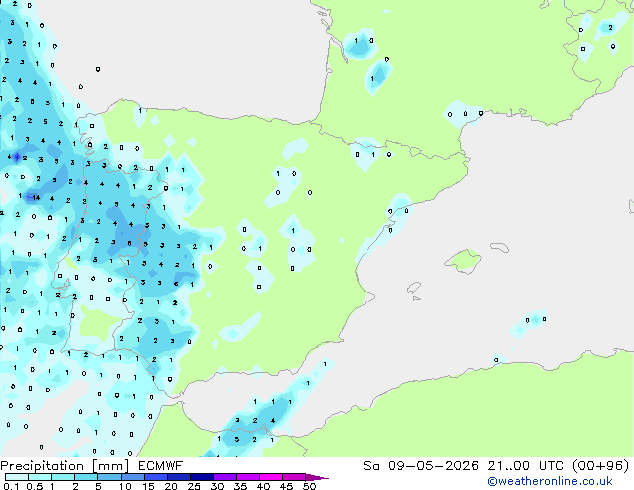Choose the darkest blue swatch between 25 and 30
Image resolution: width=634 pixels, height=490 pixels.
pyautogui.click(x=202, y=477)
